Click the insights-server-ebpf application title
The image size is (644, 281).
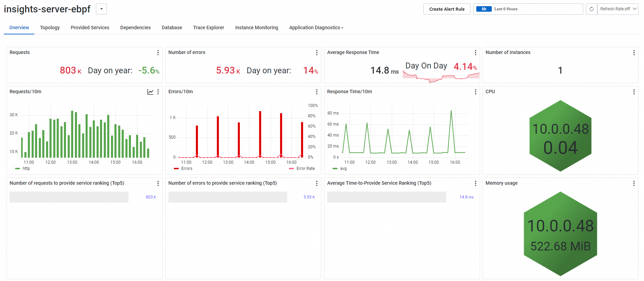(x=47, y=9)
